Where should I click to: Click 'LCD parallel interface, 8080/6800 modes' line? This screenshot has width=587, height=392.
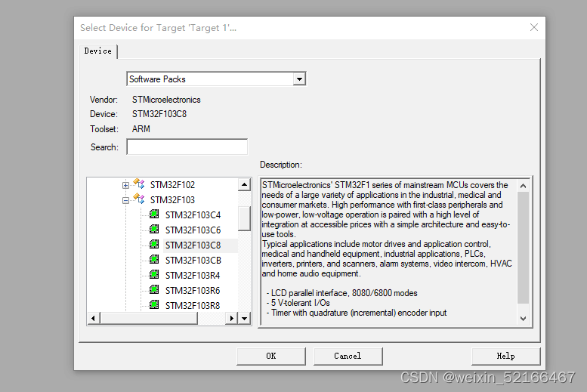[x=341, y=293]
